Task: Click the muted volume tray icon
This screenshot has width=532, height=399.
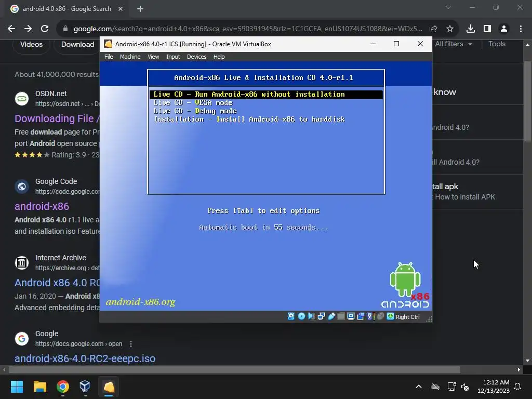Action: click(465, 387)
